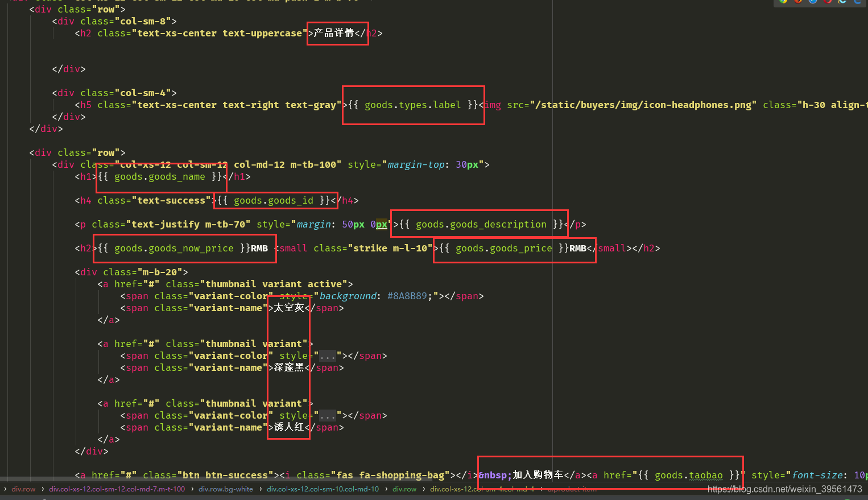The width and height of the screenshot is (868, 500).
Task: Click the text-xs-center text-uppercase class
Action: pos(220,34)
